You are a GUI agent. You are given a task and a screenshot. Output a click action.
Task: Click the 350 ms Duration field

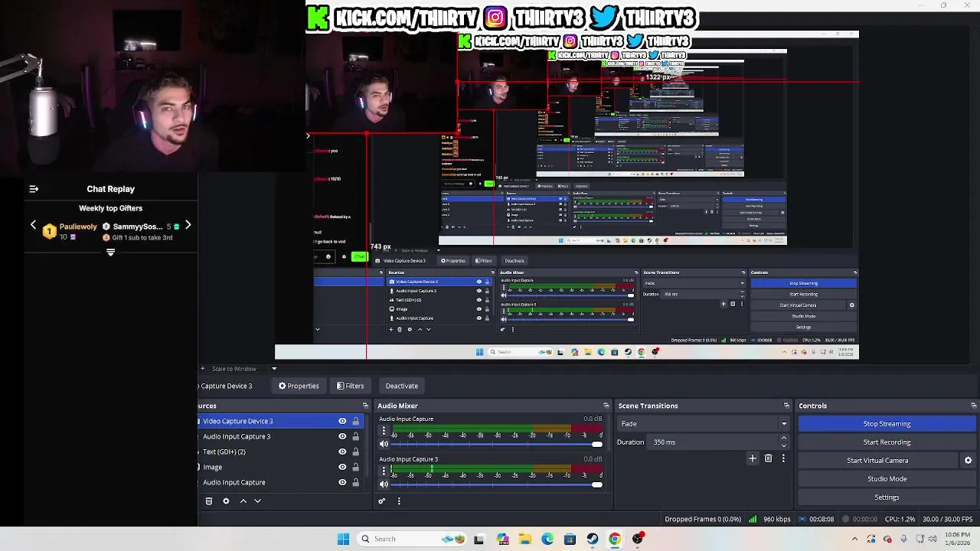[x=712, y=442]
